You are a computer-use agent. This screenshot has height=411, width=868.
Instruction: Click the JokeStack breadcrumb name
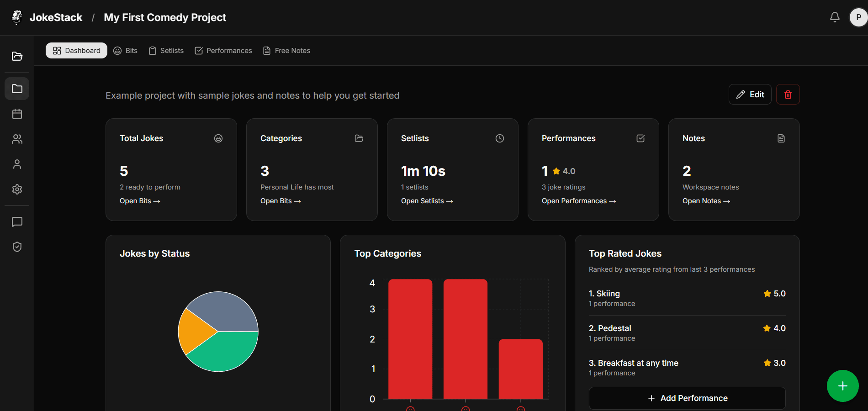(56, 17)
